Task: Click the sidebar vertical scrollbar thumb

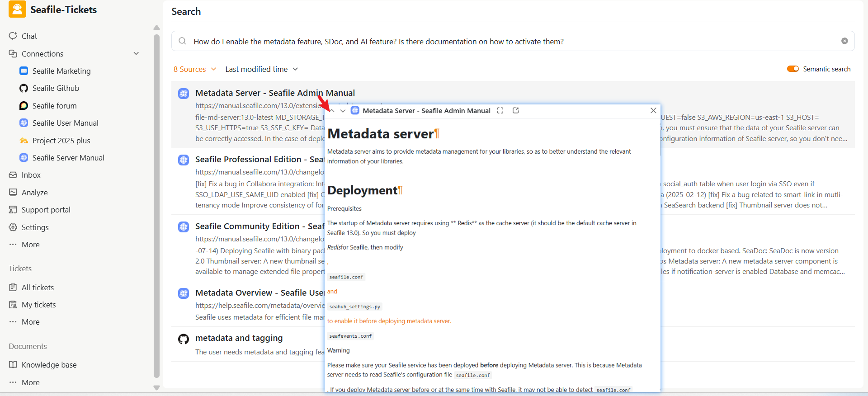Action: [x=156, y=206]
